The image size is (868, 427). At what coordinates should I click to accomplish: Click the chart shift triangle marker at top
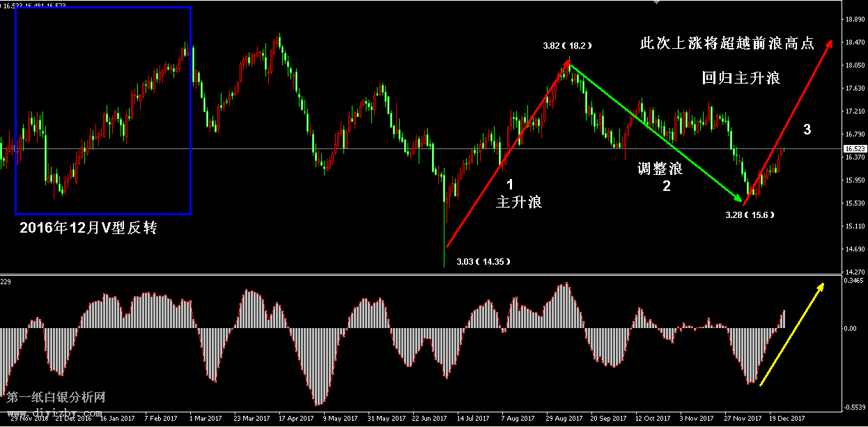pyautogui.click(x=654, y=3)
